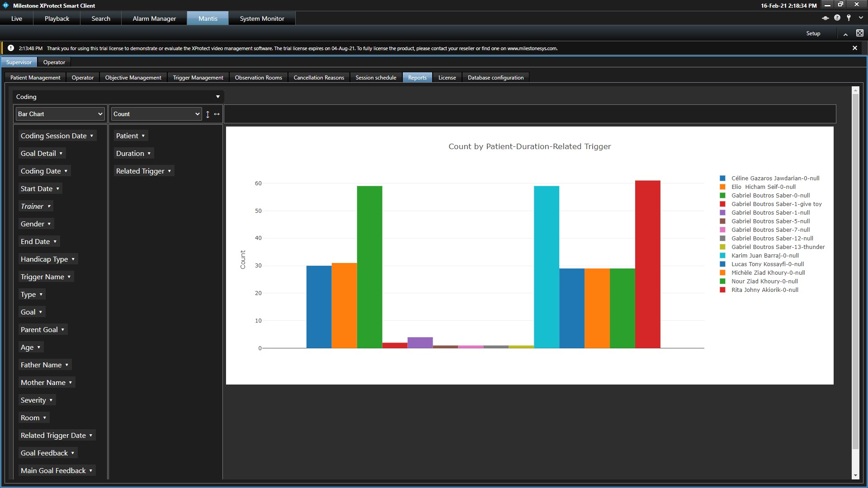Select the Reports tab
The height and width of the screenshot is (488, 868).
tap(417, 78)
